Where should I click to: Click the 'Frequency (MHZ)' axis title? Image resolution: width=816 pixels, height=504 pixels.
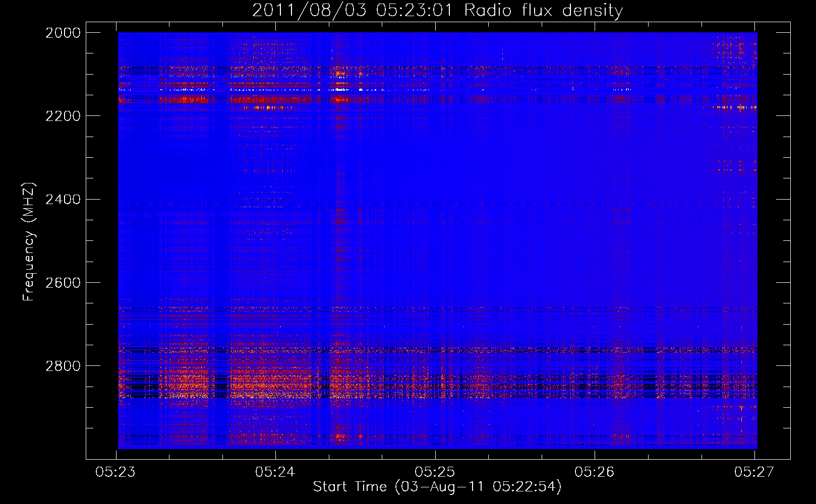(29, 242)
